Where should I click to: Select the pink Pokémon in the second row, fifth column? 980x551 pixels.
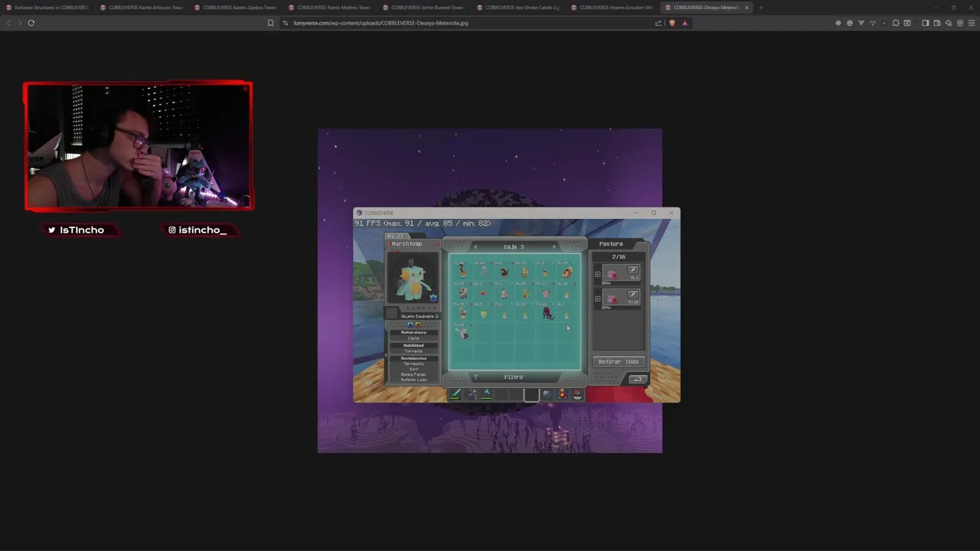(545, 293)
